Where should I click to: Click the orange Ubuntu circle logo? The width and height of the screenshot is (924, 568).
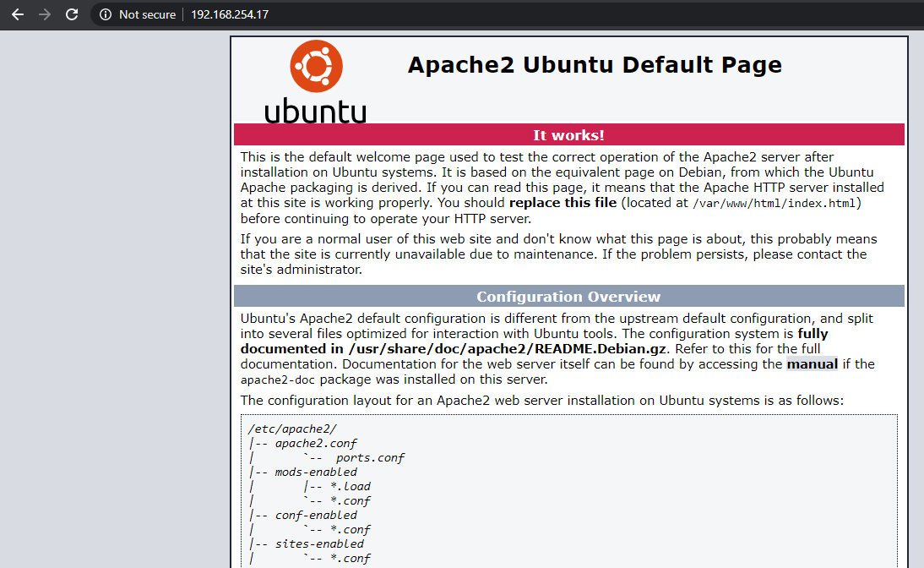pyautogui.click(x=316, y=66)
